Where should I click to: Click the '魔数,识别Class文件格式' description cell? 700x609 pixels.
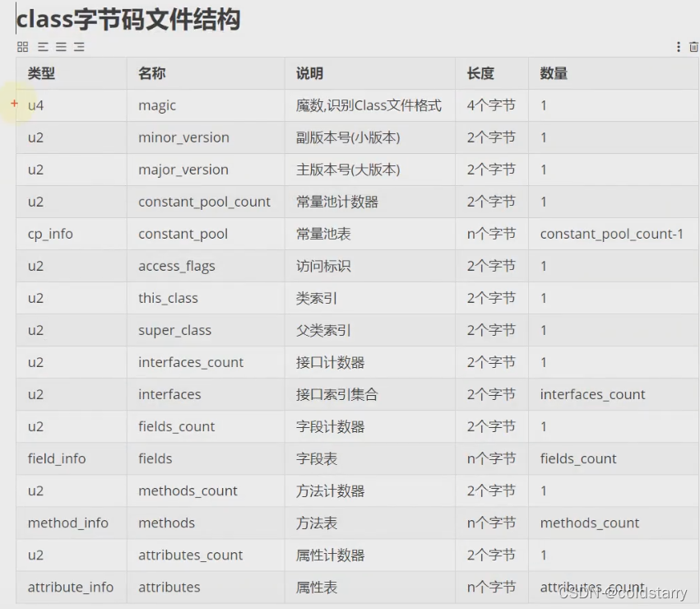coord(369,105)
